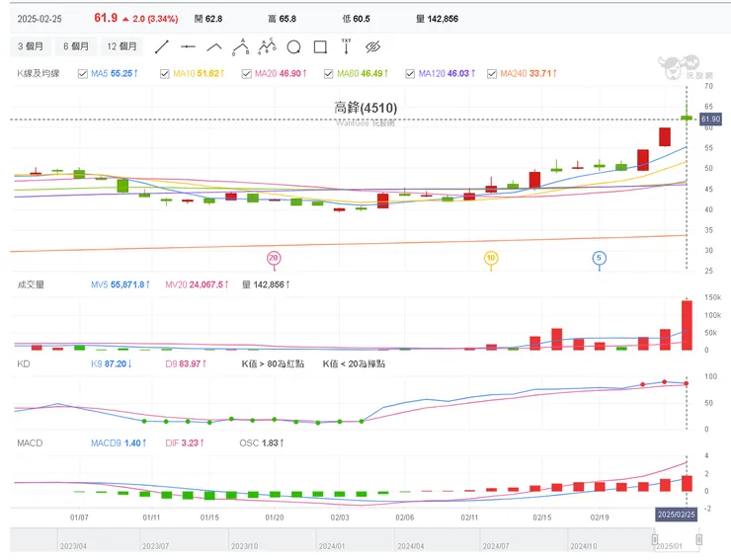Click the MV5 55,871.8 volume value

pyautogui.click(x=121, y=284)
